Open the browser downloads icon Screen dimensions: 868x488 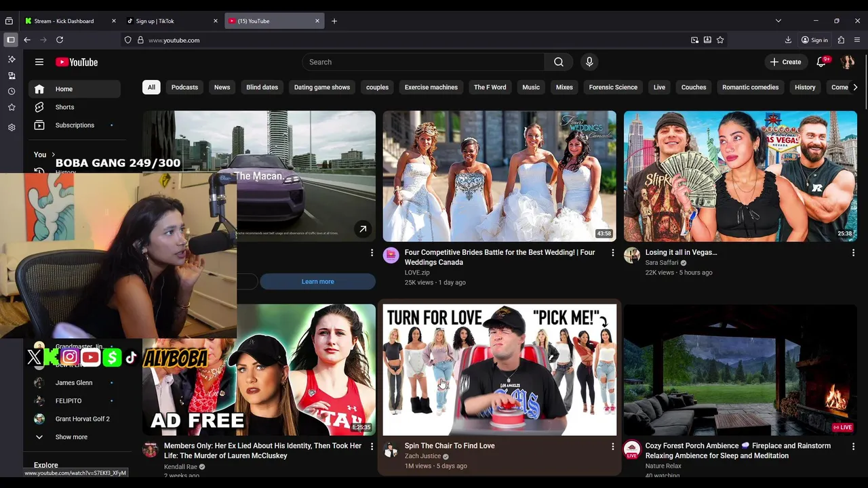(788, 40)
